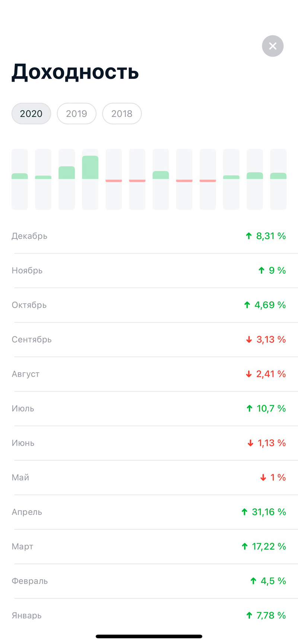
Task: Tap the green up arrow beside 8,31 %
Action: 249,236
